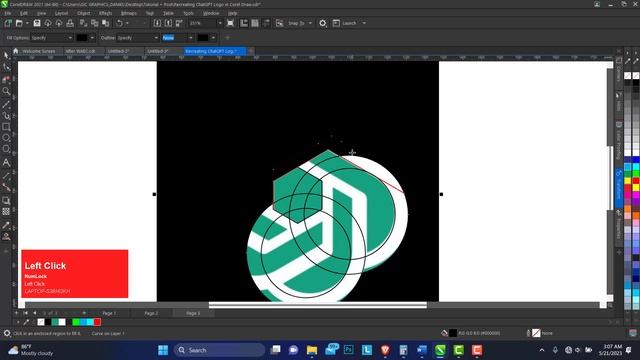Click the Full-screen preview icon
This screenshot has height=360, width=640.
click(x=230, y=23)
